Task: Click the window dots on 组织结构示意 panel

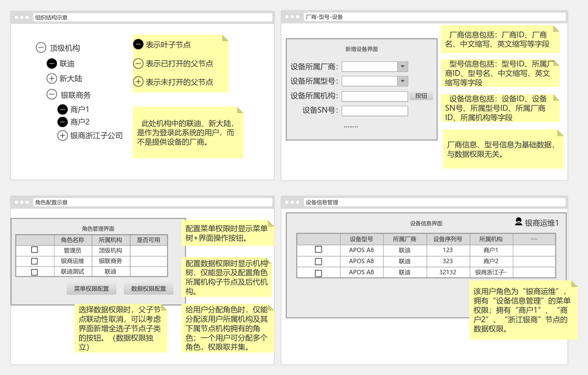Action: point(21,18)
